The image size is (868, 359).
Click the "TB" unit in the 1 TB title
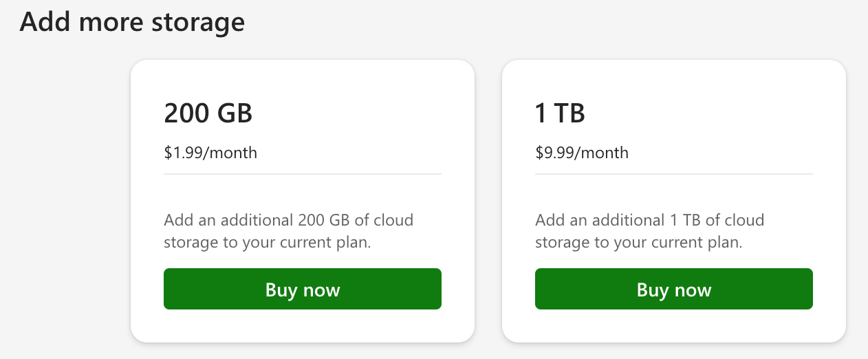(568, 113)
